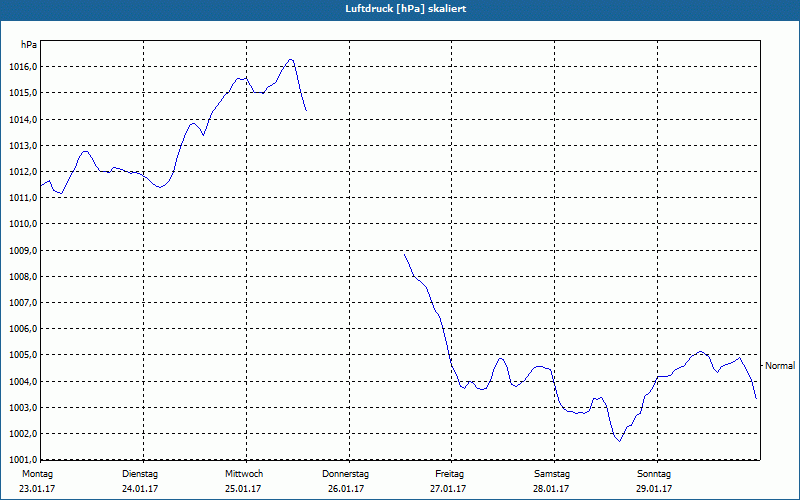This screenshot has width=800, height=500.
Task: Click the 1016,0 axis value
Action: click(23, 67)
